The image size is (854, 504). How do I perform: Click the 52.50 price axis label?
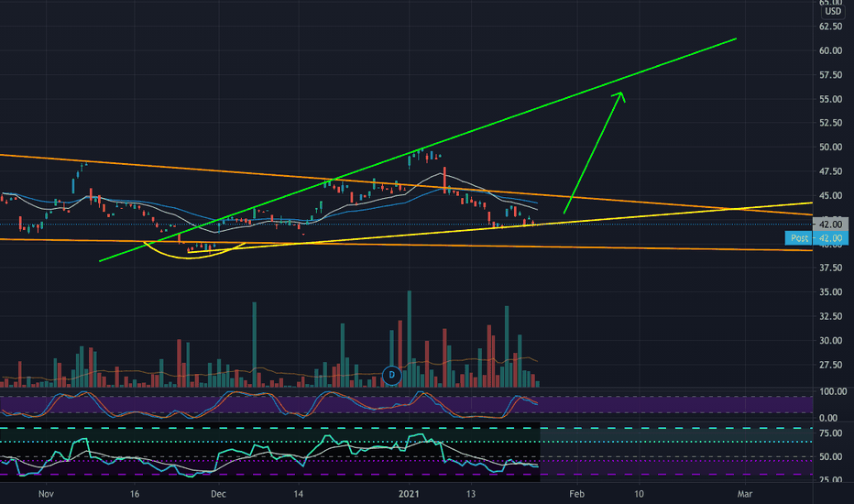tap(830, 123)
